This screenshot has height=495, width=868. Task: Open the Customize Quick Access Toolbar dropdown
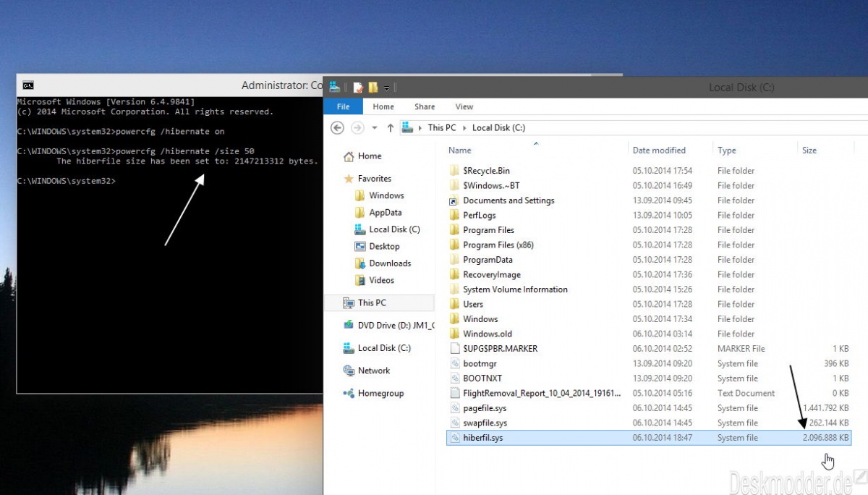[x=387, y=88]
